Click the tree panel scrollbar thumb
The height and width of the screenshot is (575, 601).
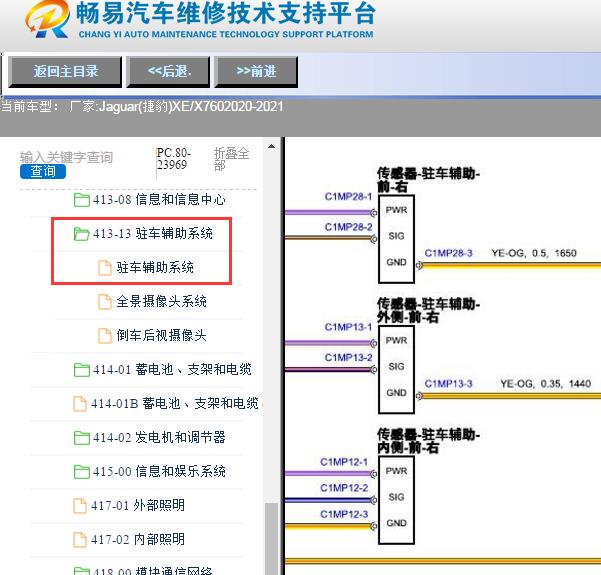271,539
